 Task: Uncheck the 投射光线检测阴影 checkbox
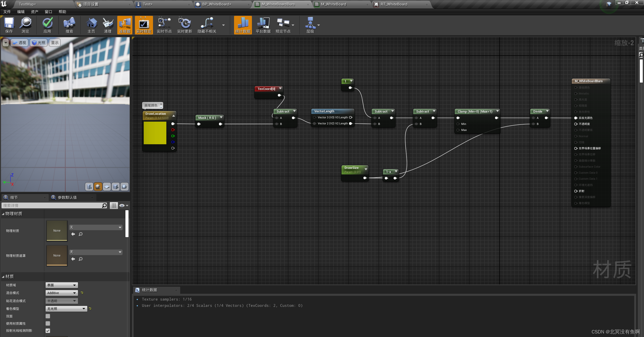(48, 331)
